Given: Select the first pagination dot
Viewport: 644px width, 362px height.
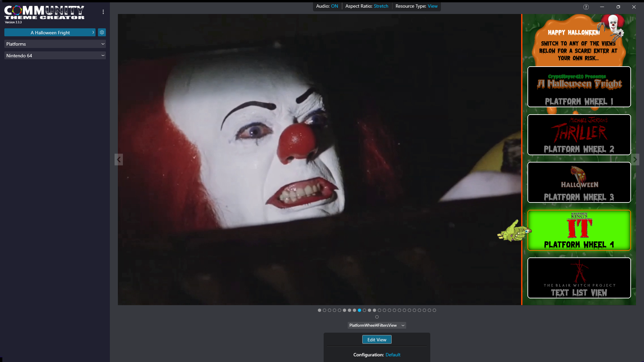Looking at the screenshot, I should [x=319, y=310].
